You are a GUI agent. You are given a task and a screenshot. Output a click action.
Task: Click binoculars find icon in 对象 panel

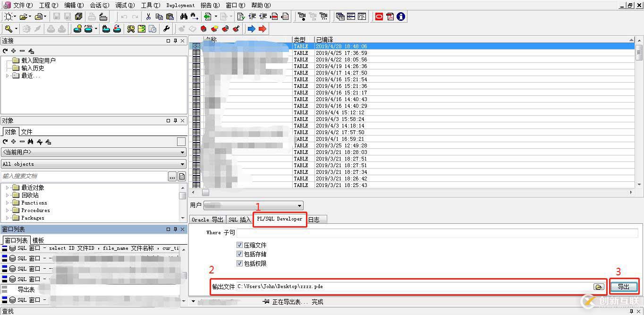click(x=31, y=142)
